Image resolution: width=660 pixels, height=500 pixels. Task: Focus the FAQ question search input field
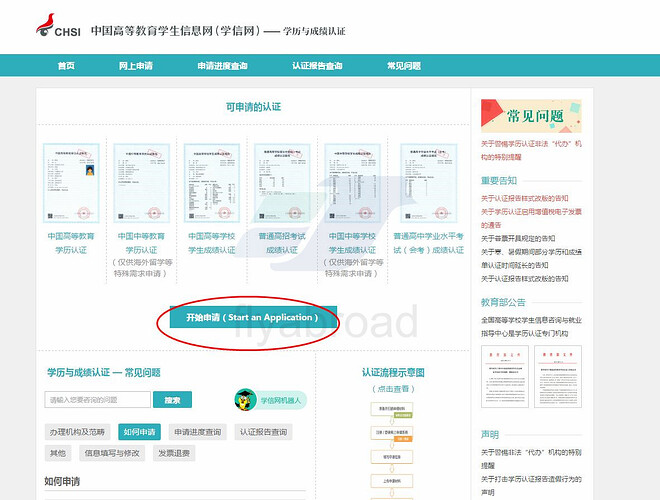tap(96, 400)
